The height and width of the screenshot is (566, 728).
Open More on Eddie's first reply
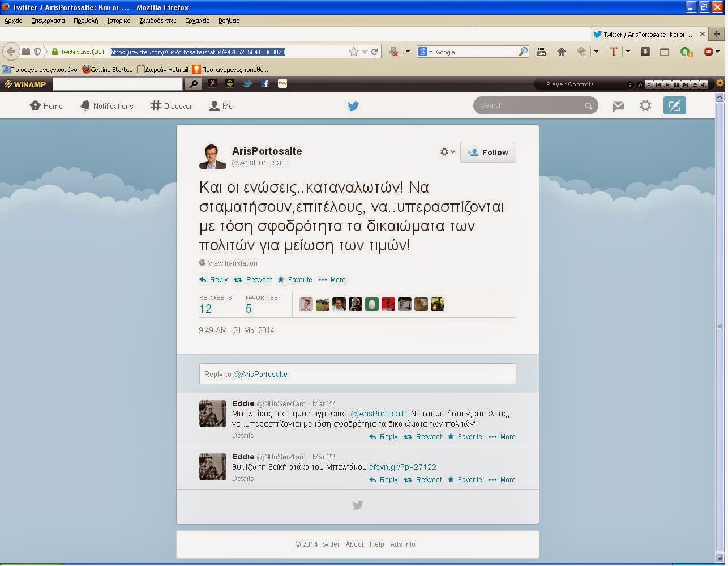click(502, 437)
